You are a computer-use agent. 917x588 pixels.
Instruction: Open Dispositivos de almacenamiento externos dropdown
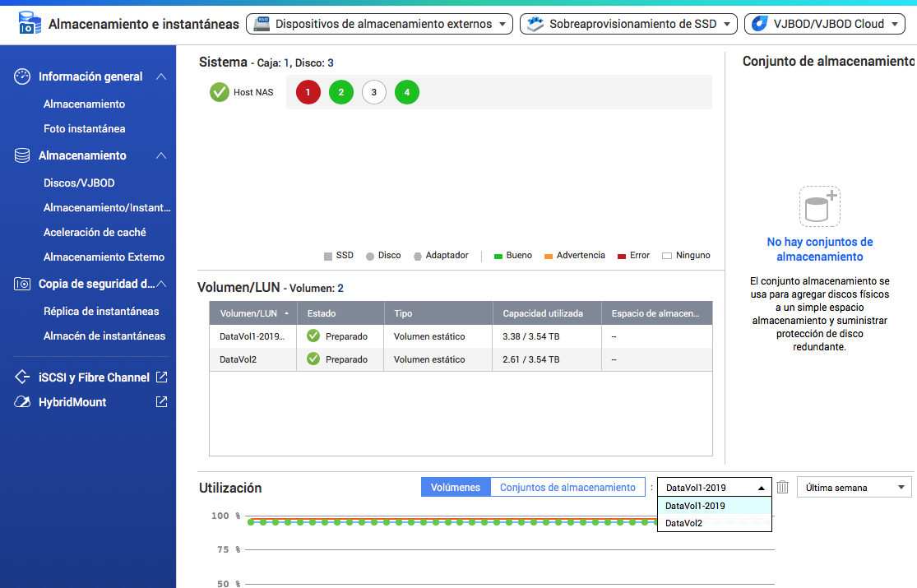(x=379, y=24)
